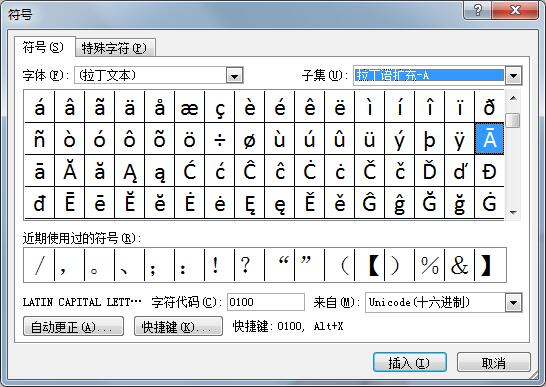Pick recent symbol left quotation mark “
This screenshot has height=387, width=546.
click(x=280, y=265)
